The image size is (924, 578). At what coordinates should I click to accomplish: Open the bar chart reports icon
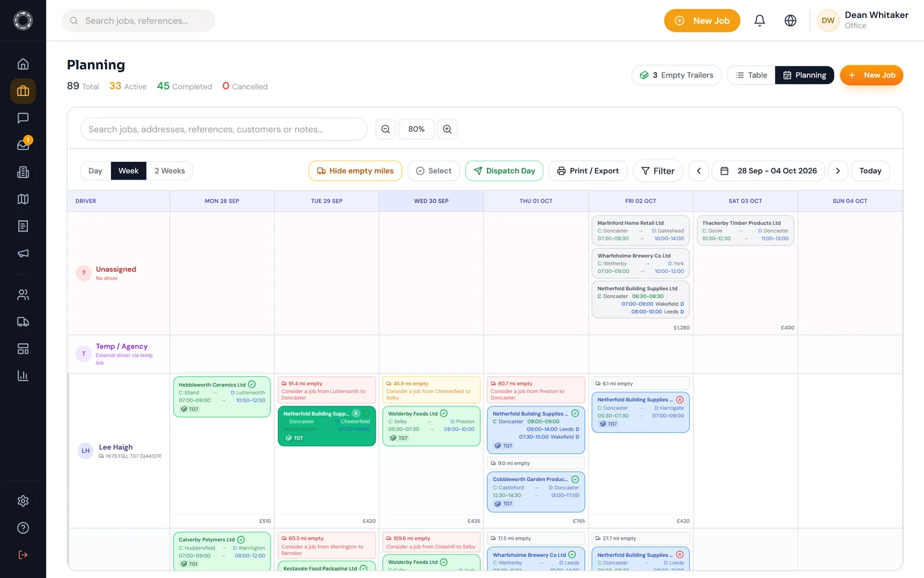click(x=23, y=376)
